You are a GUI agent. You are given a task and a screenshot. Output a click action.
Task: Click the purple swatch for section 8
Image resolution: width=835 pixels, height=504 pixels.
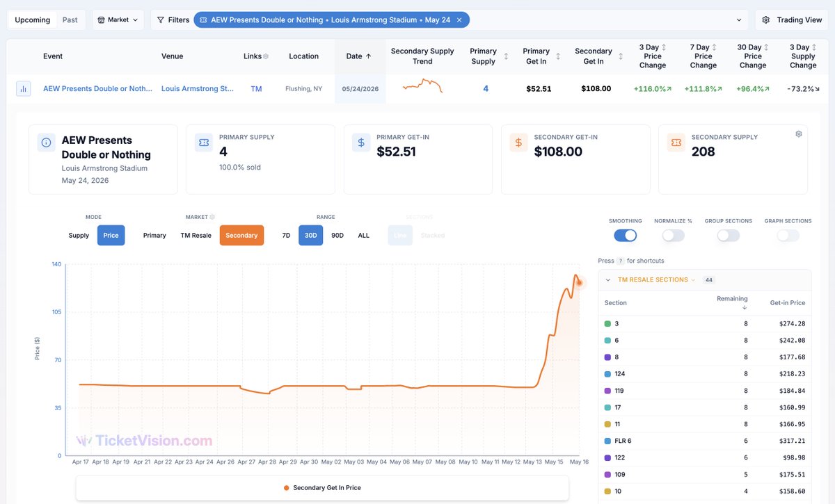pyautogui.click(x=607, y=357)
